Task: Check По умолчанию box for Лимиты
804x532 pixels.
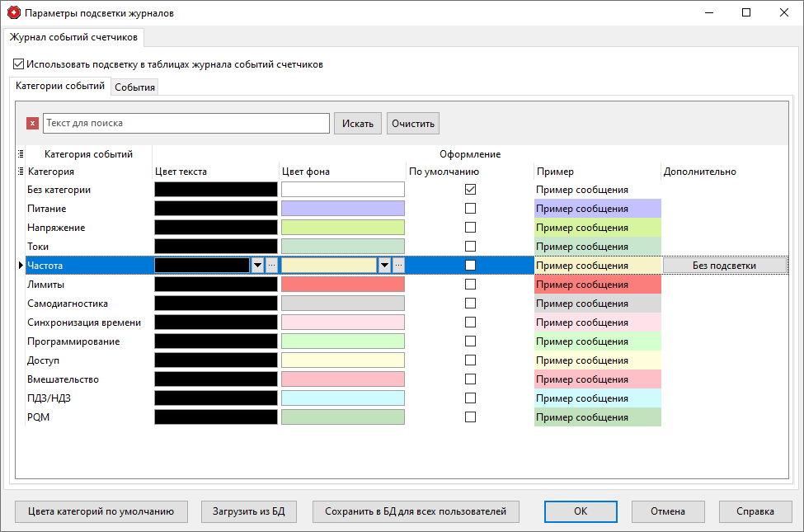Action: click(x=470, y=285)
